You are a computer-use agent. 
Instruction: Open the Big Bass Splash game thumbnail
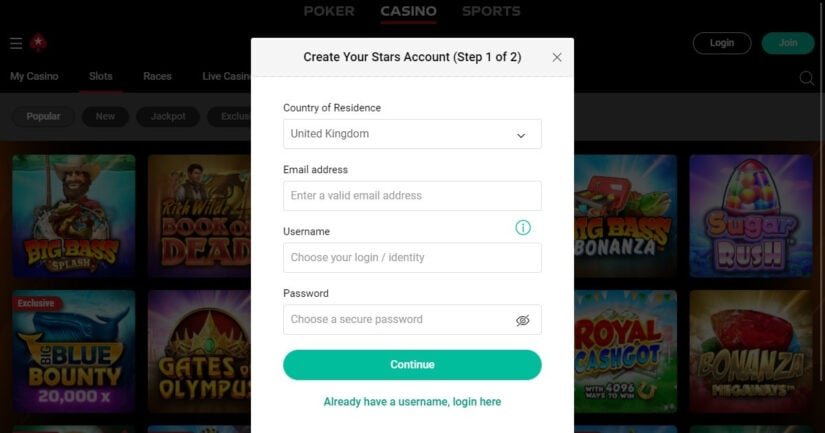(74, 216)
